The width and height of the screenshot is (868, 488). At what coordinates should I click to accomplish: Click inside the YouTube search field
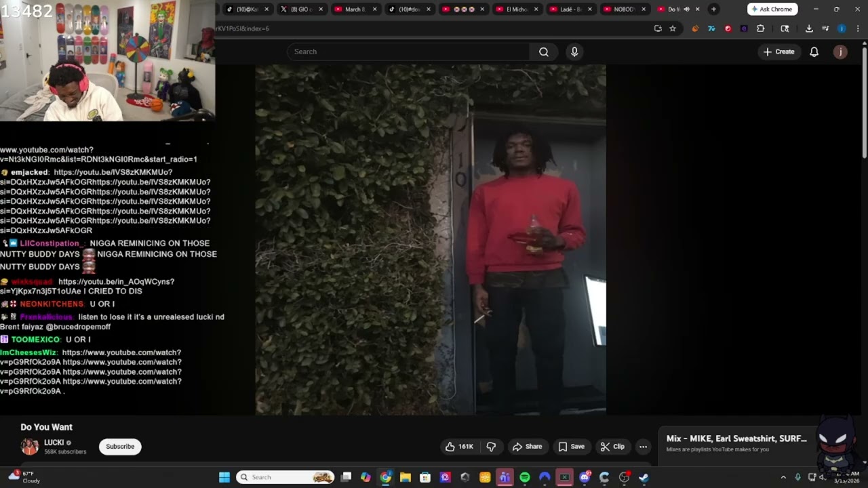pyautogui.click(x=408, y=52)
